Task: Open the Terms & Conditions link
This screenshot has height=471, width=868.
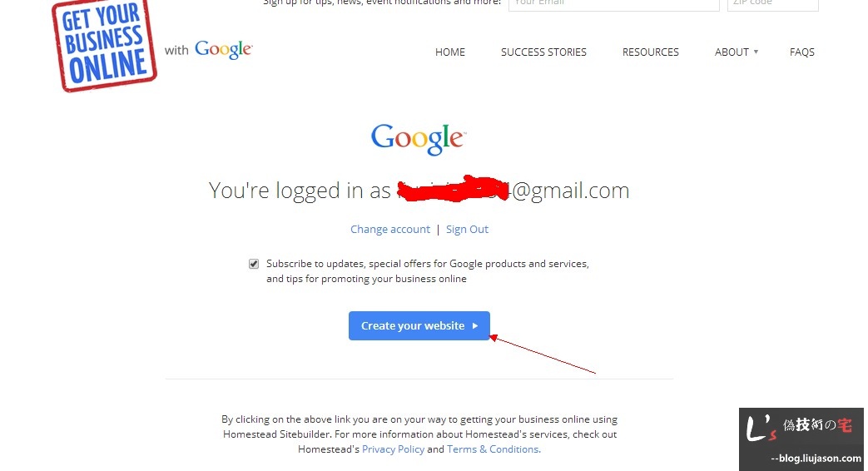Action: coord(494,449)
